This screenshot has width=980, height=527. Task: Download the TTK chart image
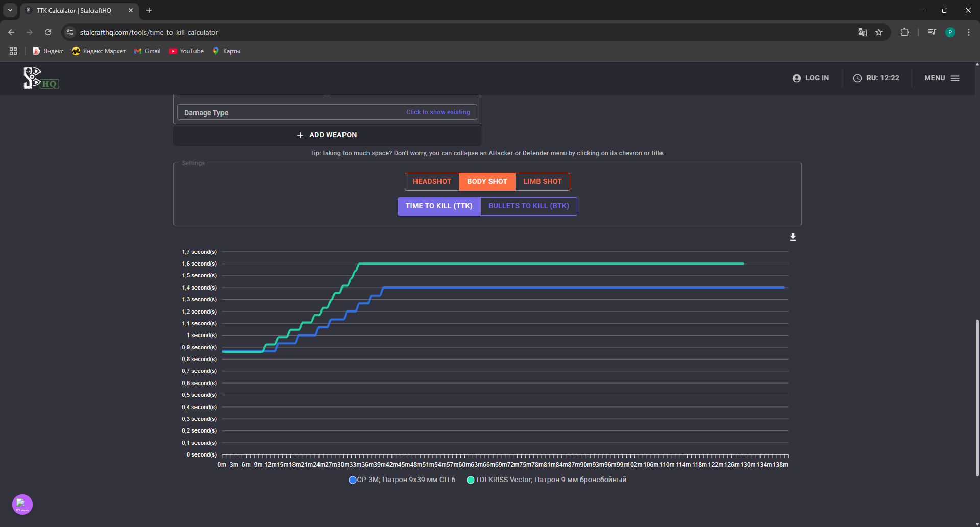click(793, 237)
